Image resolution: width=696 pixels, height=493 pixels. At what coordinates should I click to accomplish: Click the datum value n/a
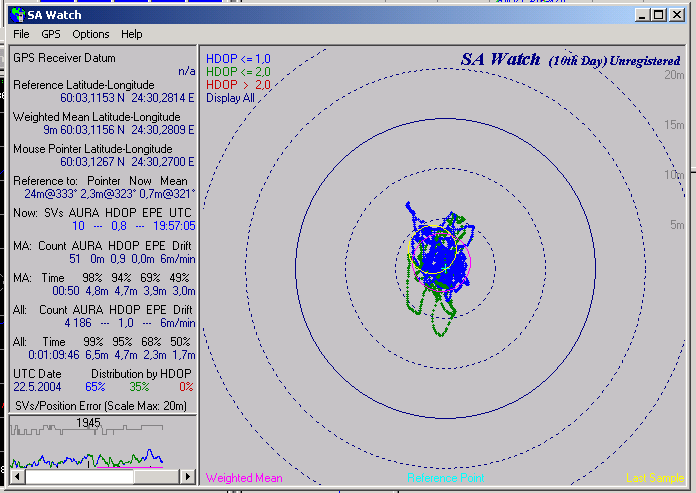[186, 71]
